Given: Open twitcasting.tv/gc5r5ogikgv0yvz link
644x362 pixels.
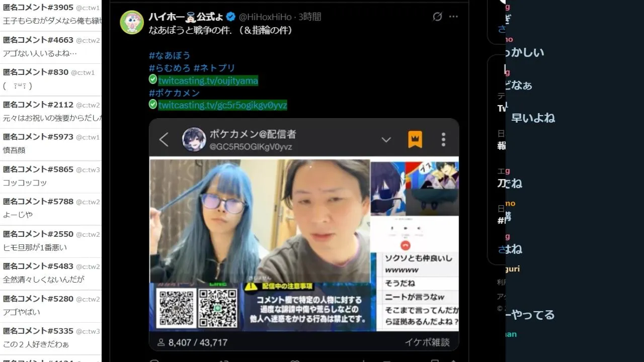Looking at the screenshot, I should coord(223,105).
